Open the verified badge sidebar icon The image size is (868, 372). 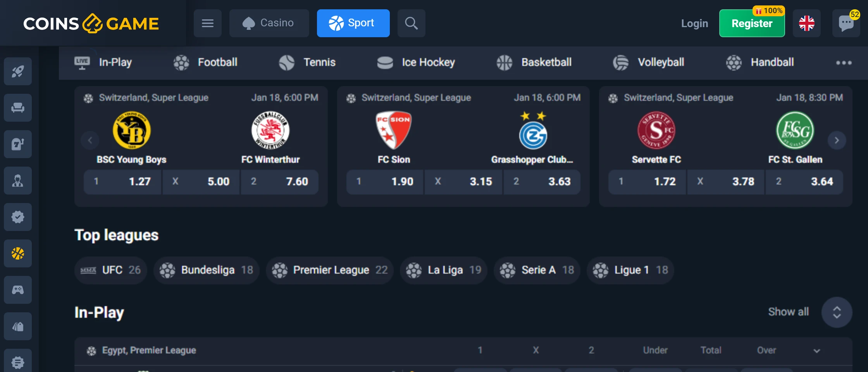click(18, 217)
